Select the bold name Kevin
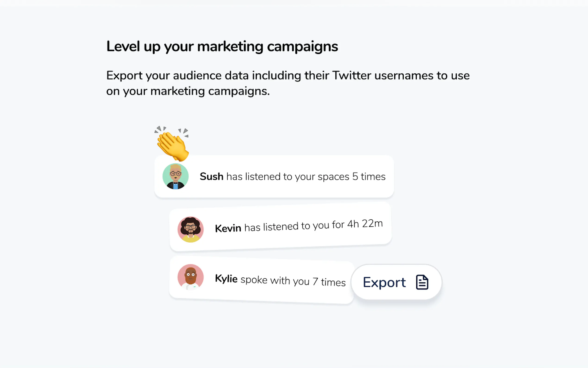The height and width of the screenshot is (368, 588). 228,228
